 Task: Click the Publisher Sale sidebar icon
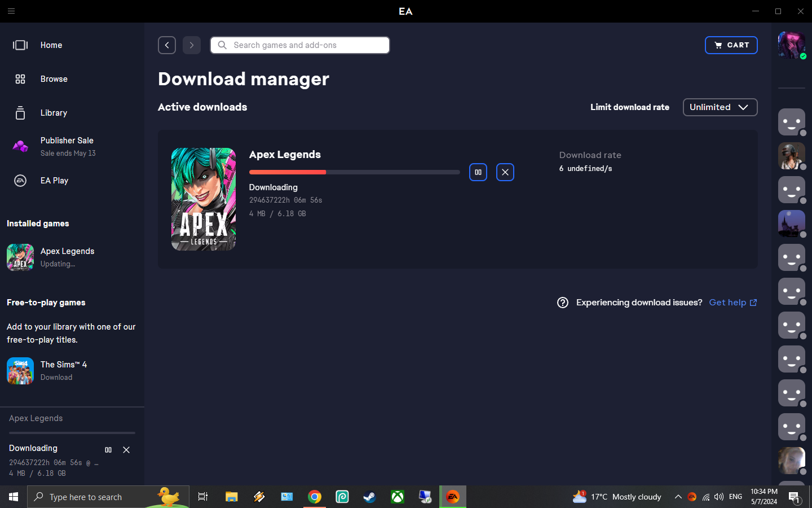[x=20, y=146]
